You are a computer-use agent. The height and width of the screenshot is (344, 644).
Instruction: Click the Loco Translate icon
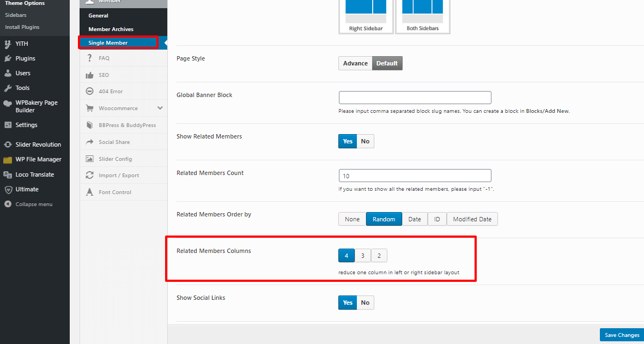[8, 174]
